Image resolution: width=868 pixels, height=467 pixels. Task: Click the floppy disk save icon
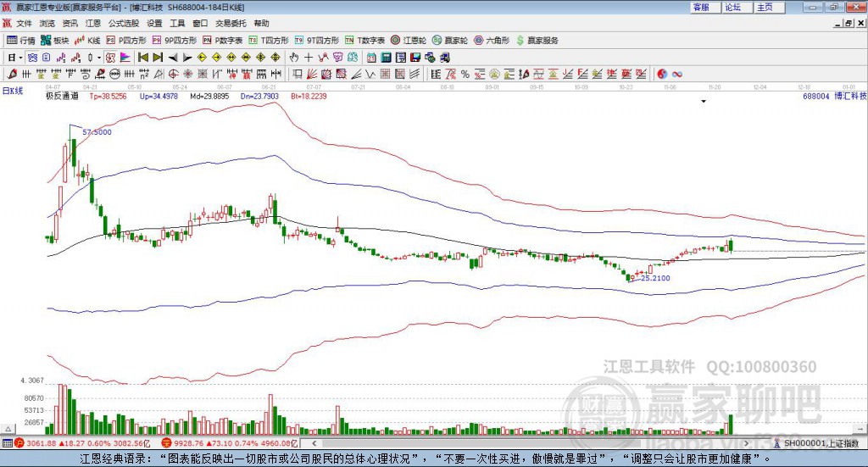[415, 57]
